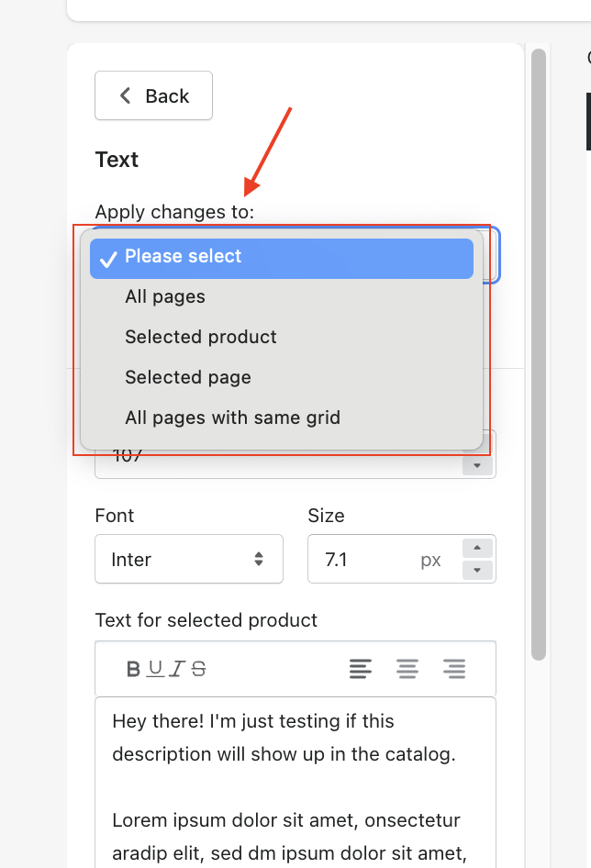591x868 pixels.
Task: Apply italic formatting to text
Action: [177, 669]
